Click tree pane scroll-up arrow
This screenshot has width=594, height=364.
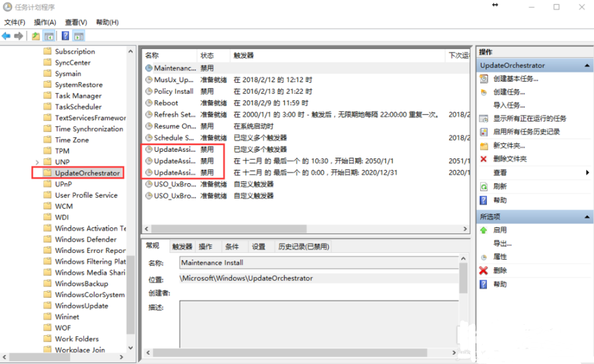[131, 51]
